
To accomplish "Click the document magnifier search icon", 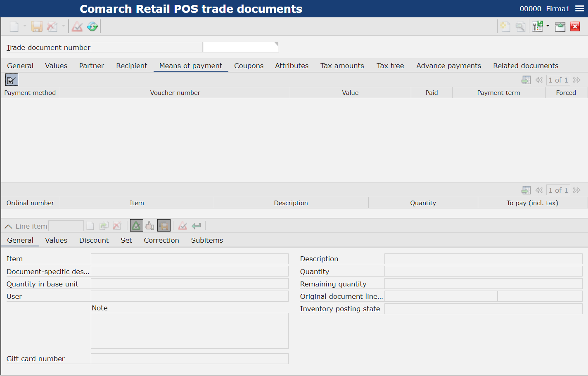I will pyautogui.click(x=521, y=27).
